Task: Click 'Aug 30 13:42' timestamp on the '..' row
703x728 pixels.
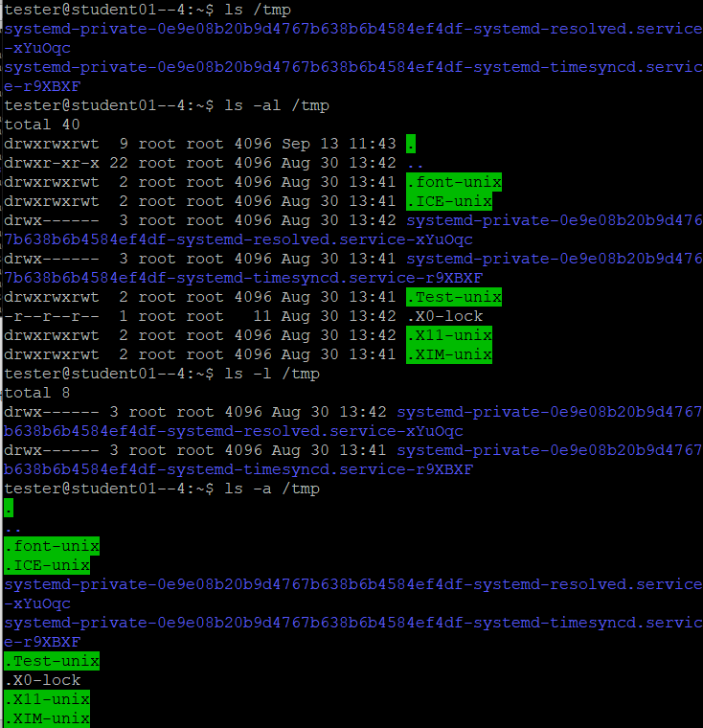Action: click(339, 163)
